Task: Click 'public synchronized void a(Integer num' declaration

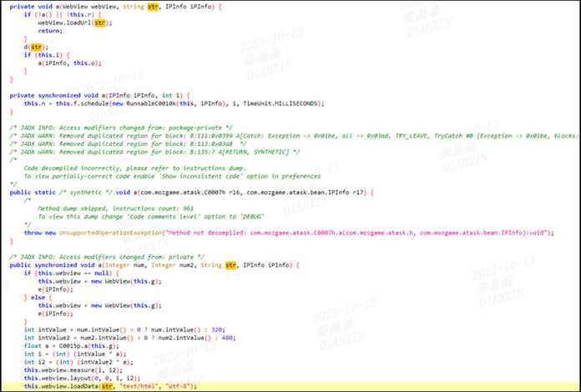Action: [x=154, y=265]
